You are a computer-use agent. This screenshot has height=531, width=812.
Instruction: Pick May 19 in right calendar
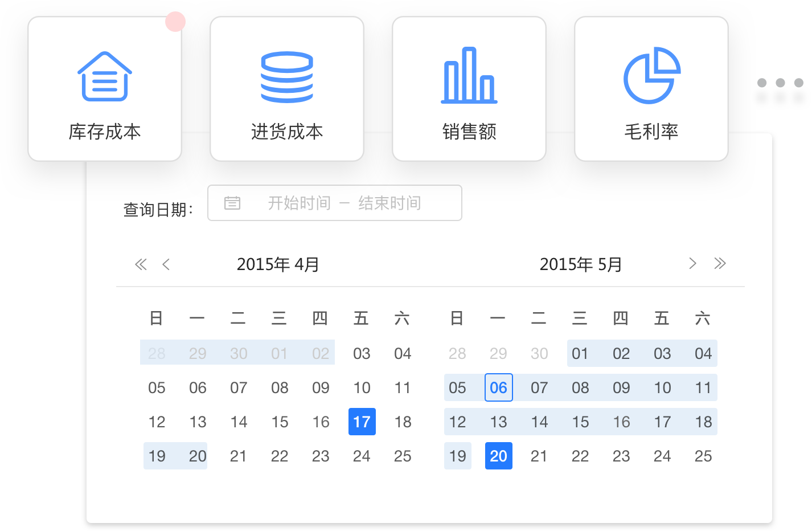click(458, 456)
